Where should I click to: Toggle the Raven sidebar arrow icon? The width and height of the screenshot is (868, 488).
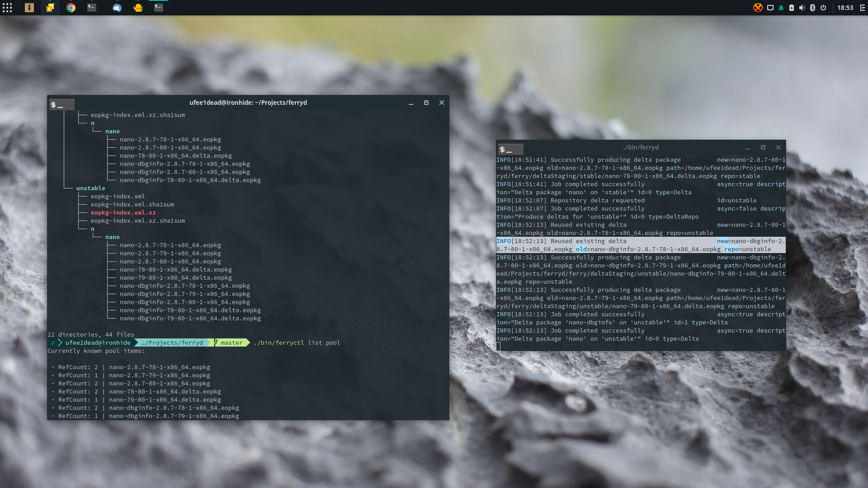(863, 8)
